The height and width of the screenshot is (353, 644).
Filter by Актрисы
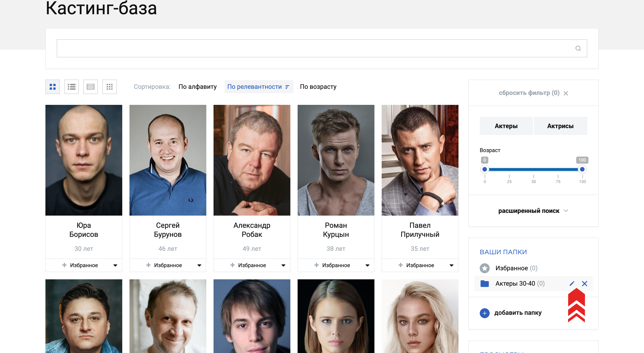(x=560, y=126)
